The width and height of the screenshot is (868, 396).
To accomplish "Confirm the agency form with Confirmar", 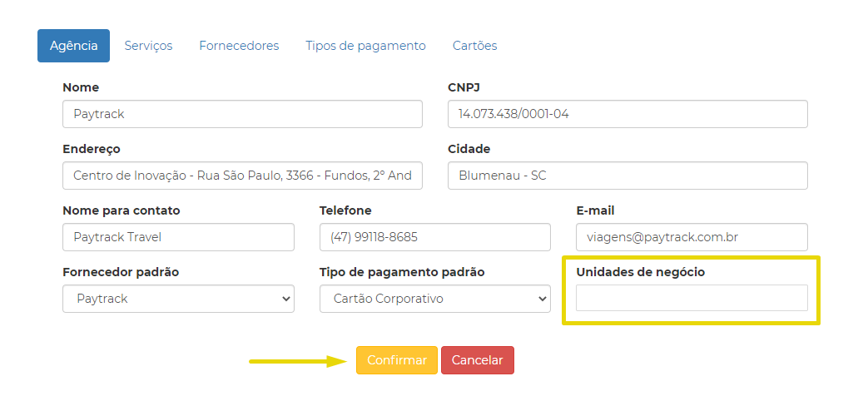I will click(397, 360).
